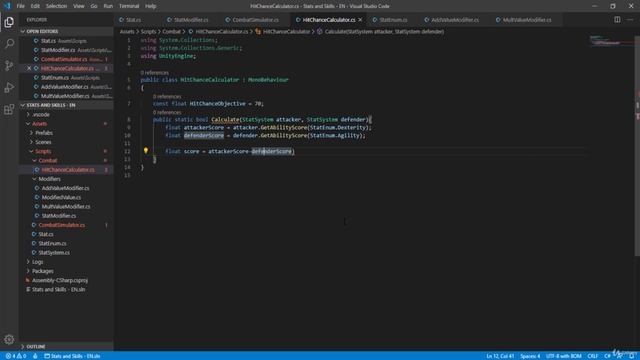
Task: Click the Spaces: 4 indentation setting
Action: click(530, 356)
